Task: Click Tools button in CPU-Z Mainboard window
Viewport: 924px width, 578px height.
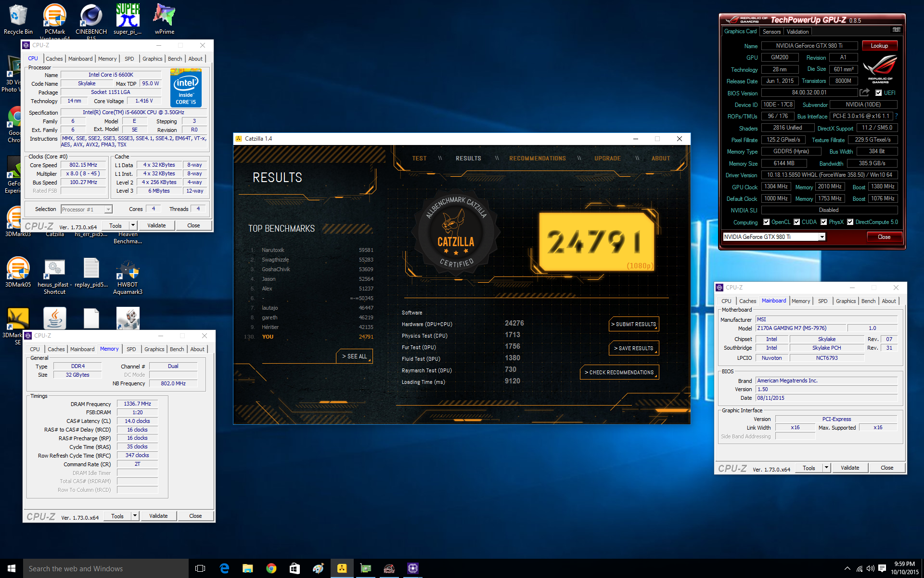Action: tap(809, 468)
